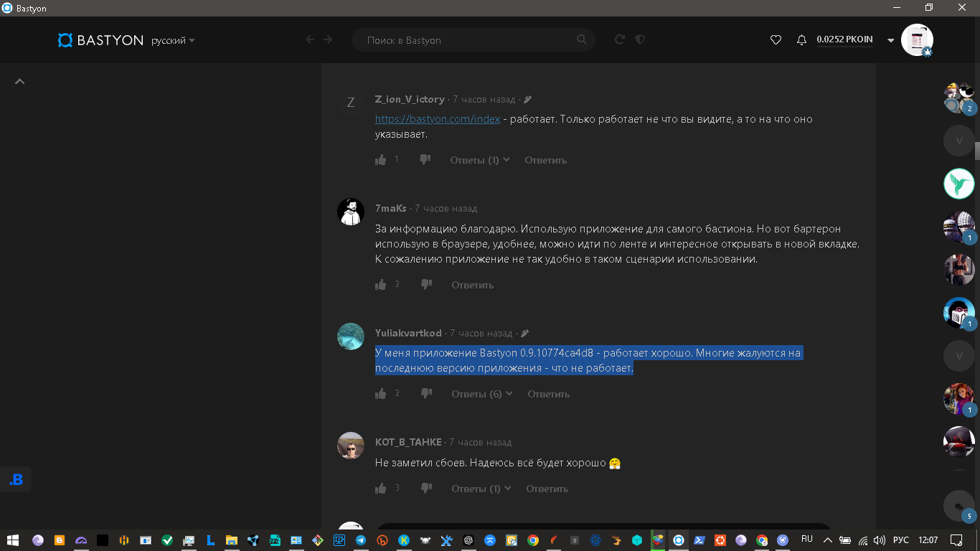Open the русский language dropdown
The width and height of the screenshot is (980, 551).
pyautogui.click(x=173, y=41)
